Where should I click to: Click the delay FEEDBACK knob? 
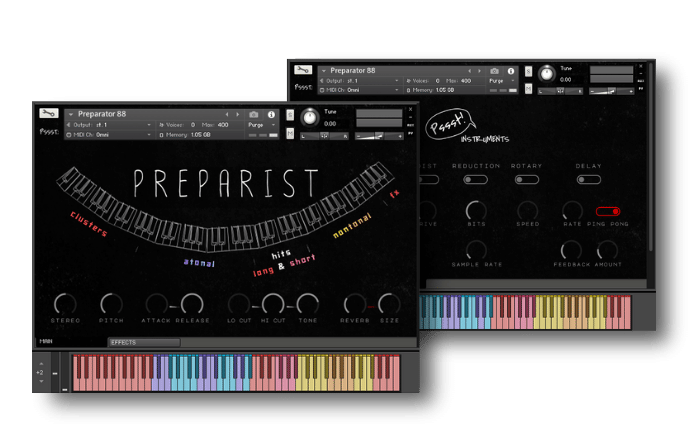click(571, 250)
